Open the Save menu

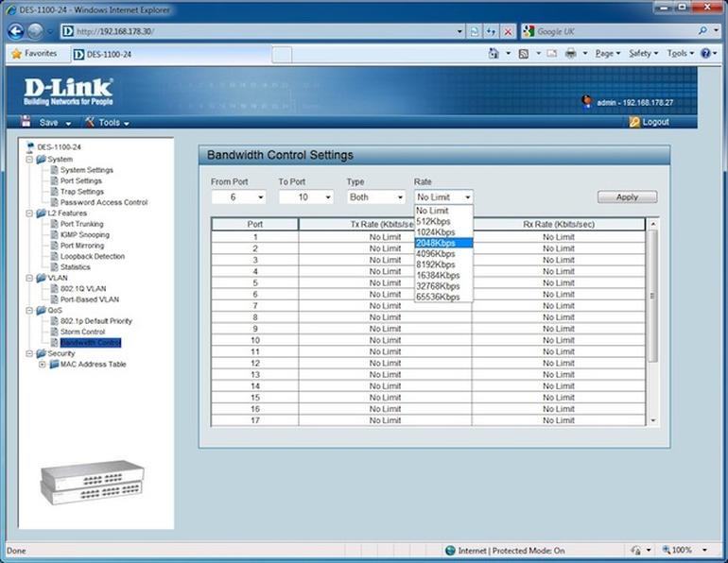point(47,123)
